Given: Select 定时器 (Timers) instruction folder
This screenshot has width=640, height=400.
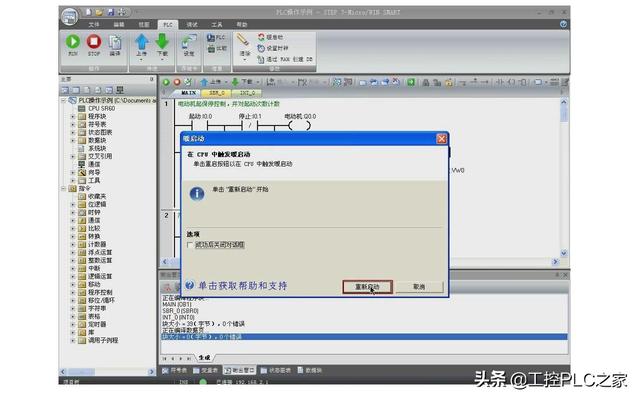Looking at the screenshot, I should pyautogui.click(x=92, y=324).
